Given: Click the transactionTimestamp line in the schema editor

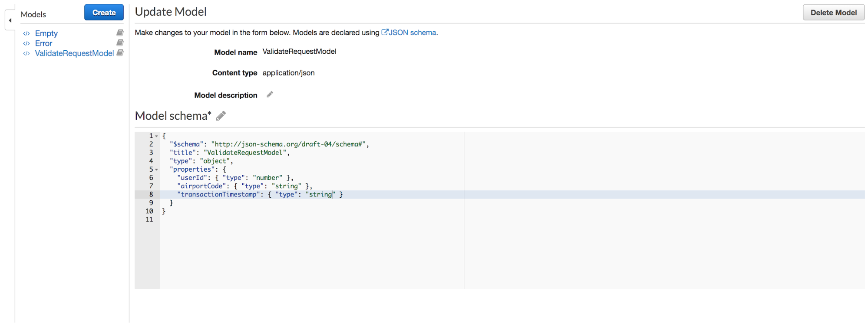Looking at the screenshot, I should (260, 195).
